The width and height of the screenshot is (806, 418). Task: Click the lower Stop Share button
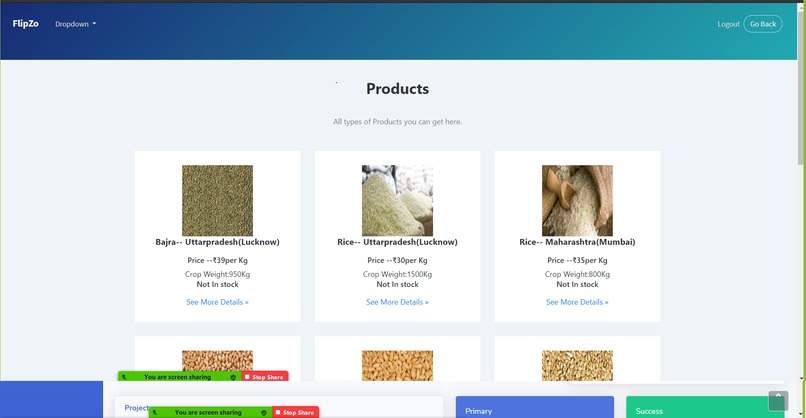[296, 412]
